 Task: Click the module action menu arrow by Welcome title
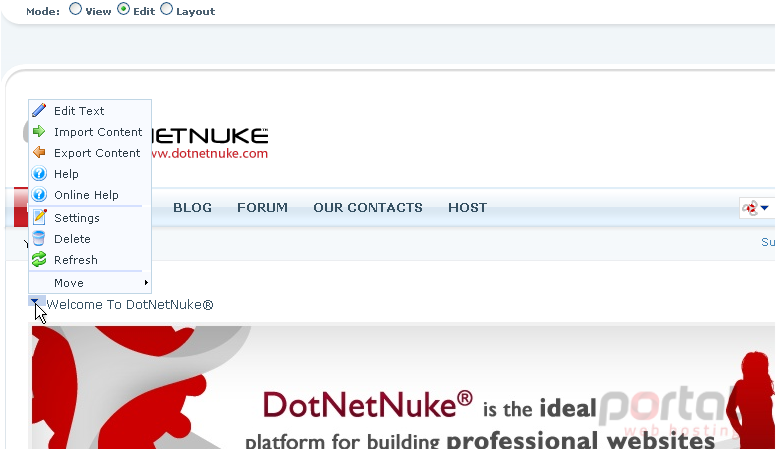pos(35,301)
